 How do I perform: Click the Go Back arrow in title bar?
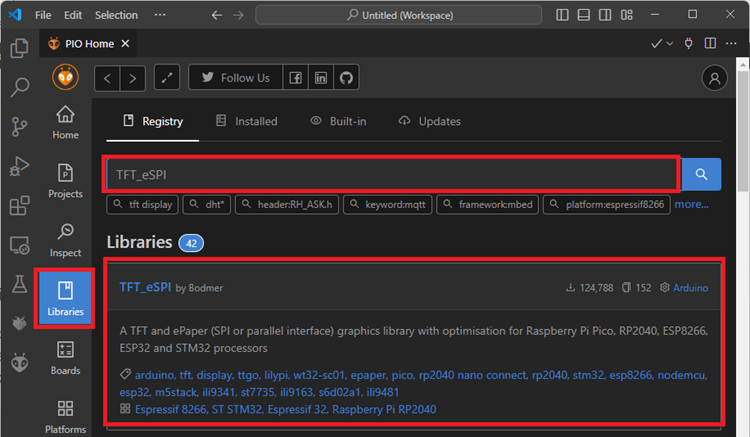pos(217,15)
